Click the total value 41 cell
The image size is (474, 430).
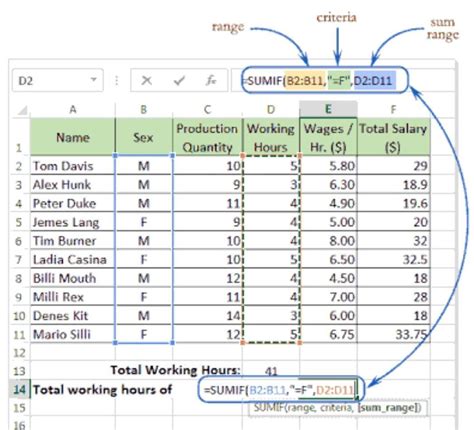tap(271, 371)
